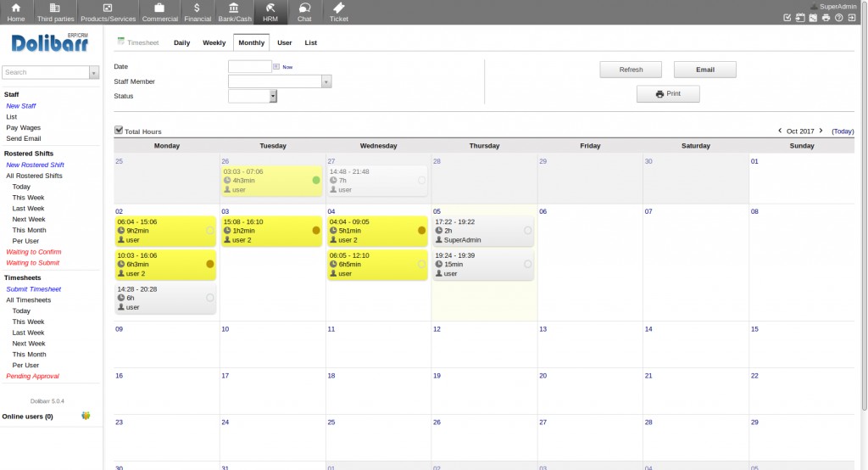The height and width of the screenshot is (470, 868).
Task: Click the Dolibarr logo
Action: [x=50, y=42]
